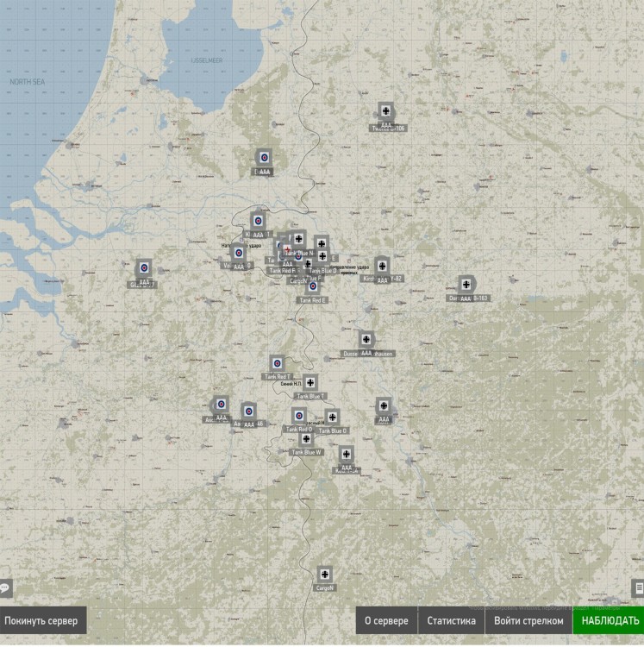This screenshot has width=644, height=647.
Task: Choose the Tank Blue T spawn icon
Action: pyautogui.click(x=310, y=382)
